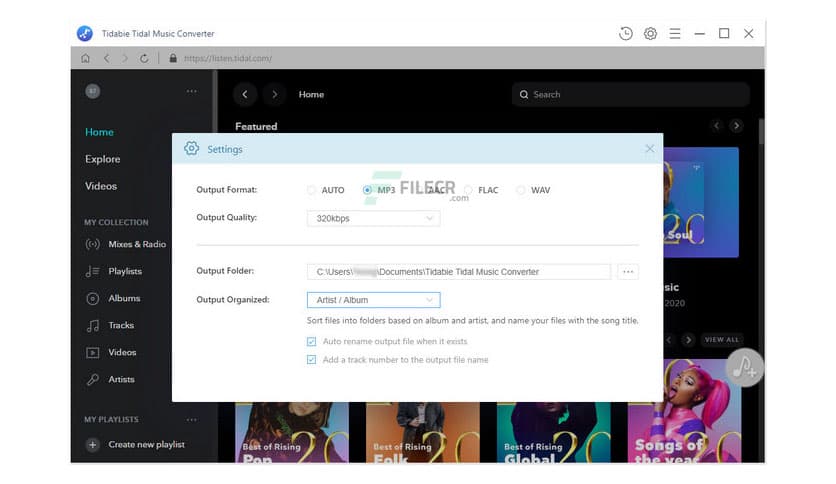Open hamburger menu in title bar
The height and width of the screenshot is (484, 836).
point(674,34)
